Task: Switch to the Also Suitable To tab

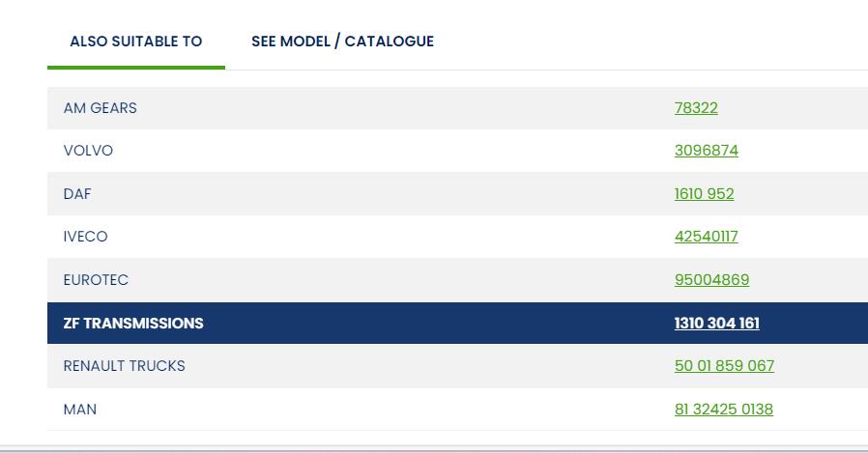Action: tap(136, 42)
